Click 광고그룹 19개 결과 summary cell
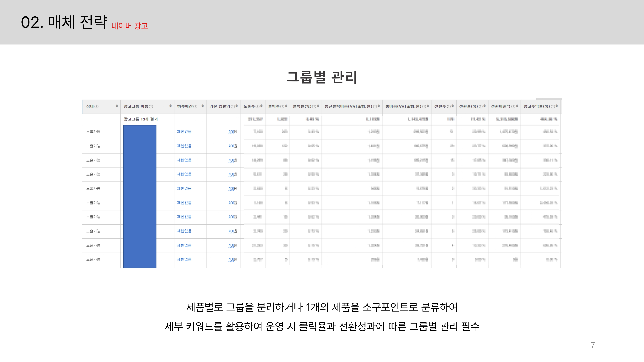This screenshot has width=644, height=362. point(141,119)
